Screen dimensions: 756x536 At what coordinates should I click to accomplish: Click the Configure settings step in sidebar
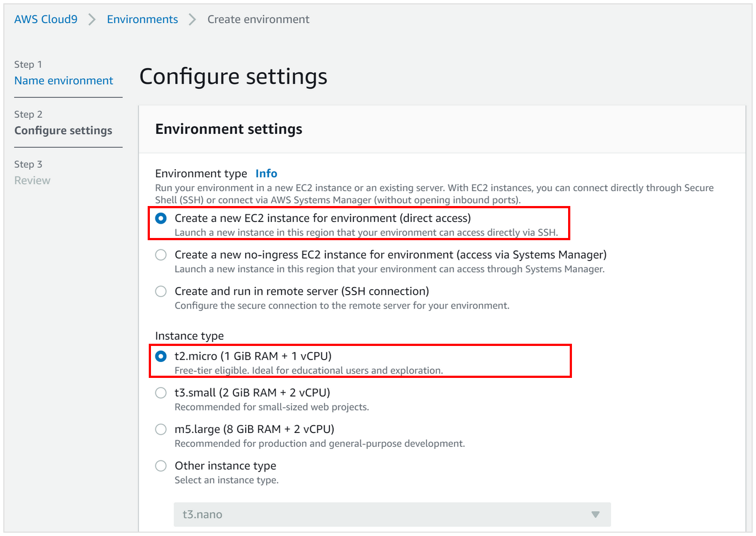point(63,131)
